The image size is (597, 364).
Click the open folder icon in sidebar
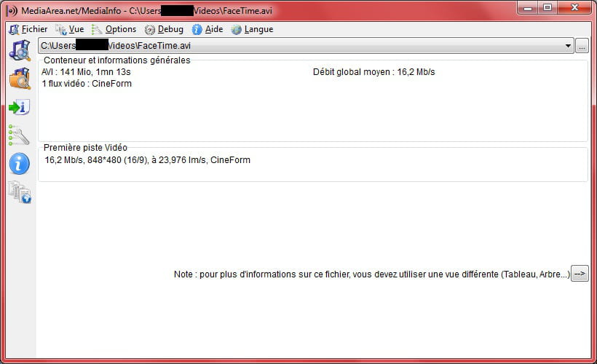coord(20,79)
